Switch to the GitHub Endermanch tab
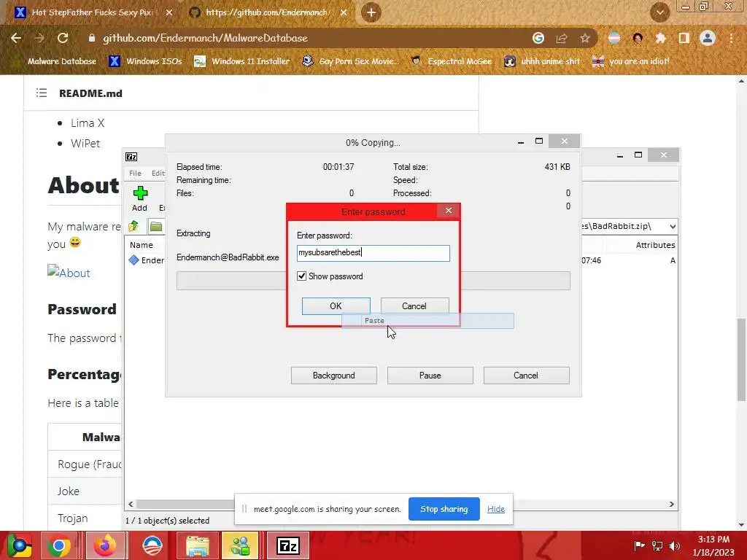Image resolution: width=747 pixels, height=560 pixels. (267, 12)
